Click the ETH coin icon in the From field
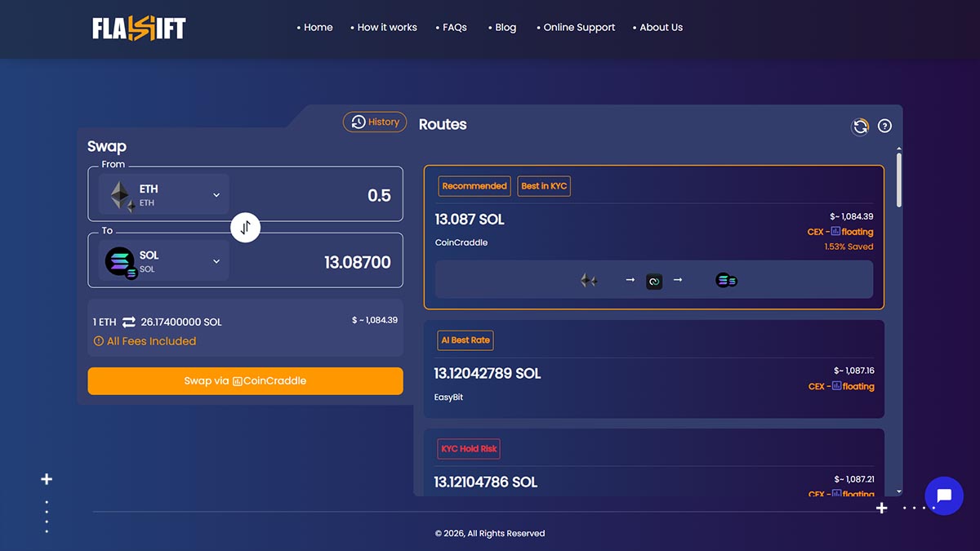980x551 pixels. (121, 194)
